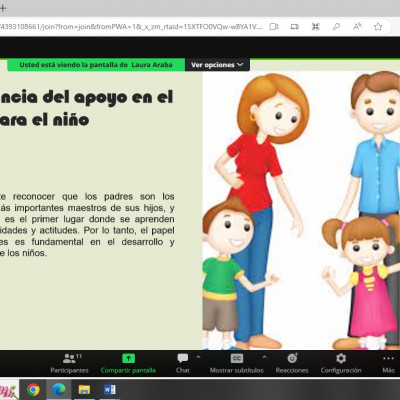Expand the arrow next to Chat
This screenshot has width=400, height=400.
[x=198, y=357]
